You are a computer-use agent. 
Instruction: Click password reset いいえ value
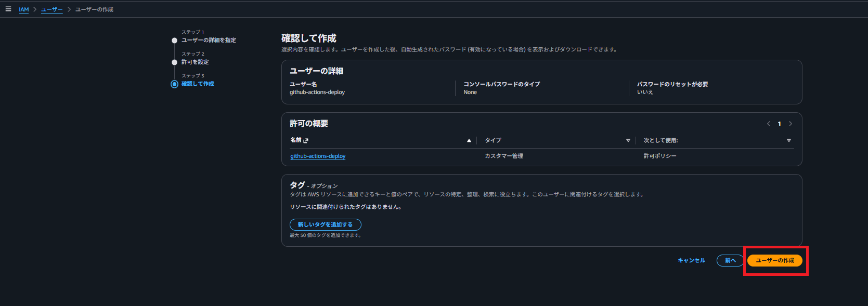pyautogui.click(x=645, y=92)
